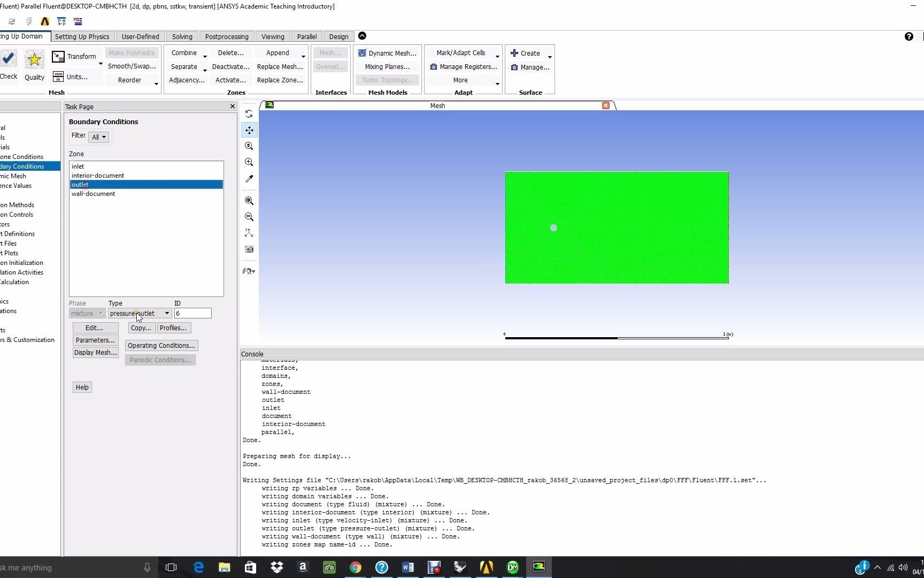Open the Parallel menu tab
The image size is (924, 578).
click(x=306, y=36)
